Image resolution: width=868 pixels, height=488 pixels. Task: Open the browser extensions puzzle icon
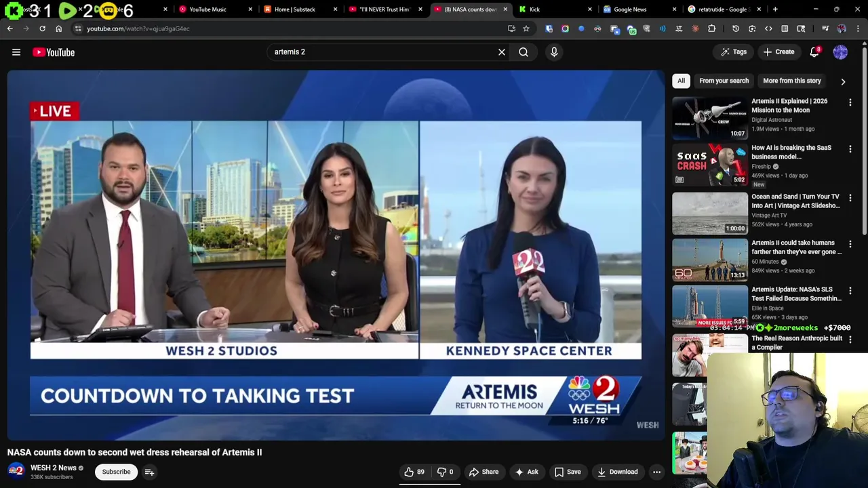pos(711,28)
